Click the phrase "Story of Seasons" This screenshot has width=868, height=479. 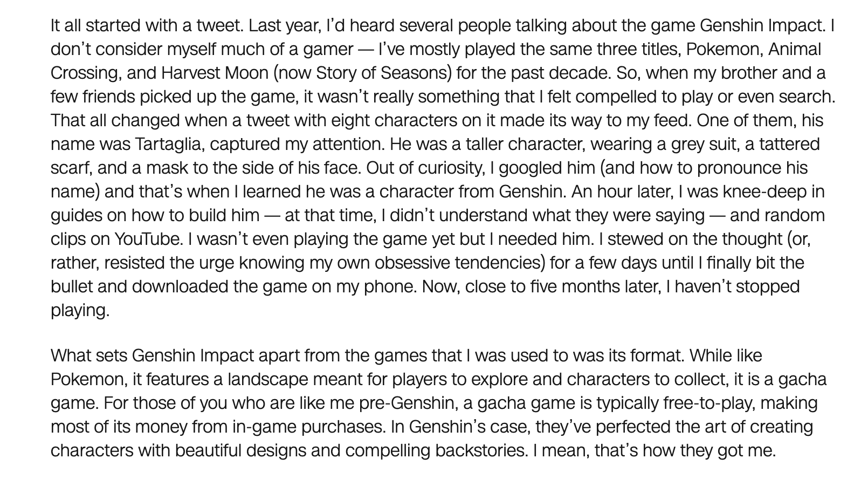[x=384, y=73]
